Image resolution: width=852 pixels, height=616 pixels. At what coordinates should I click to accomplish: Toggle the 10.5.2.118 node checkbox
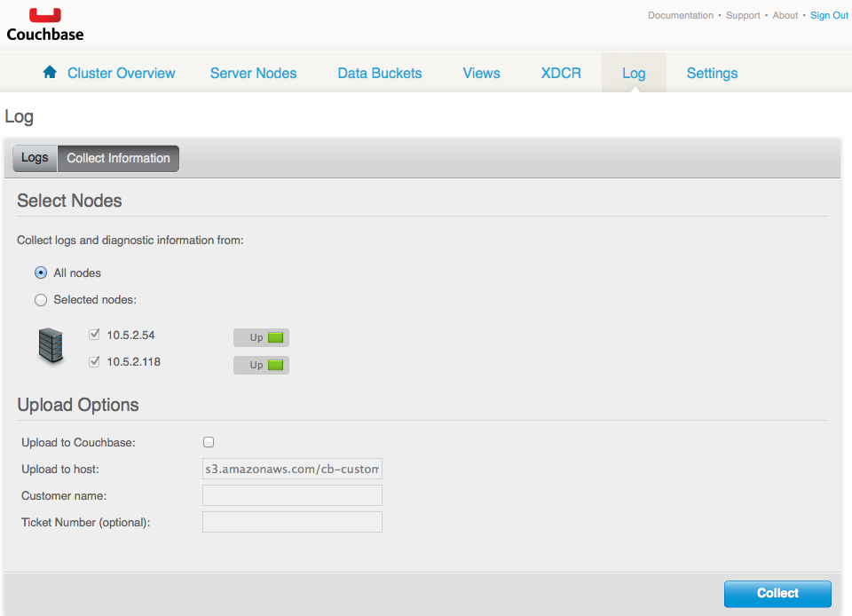[95, 361]
